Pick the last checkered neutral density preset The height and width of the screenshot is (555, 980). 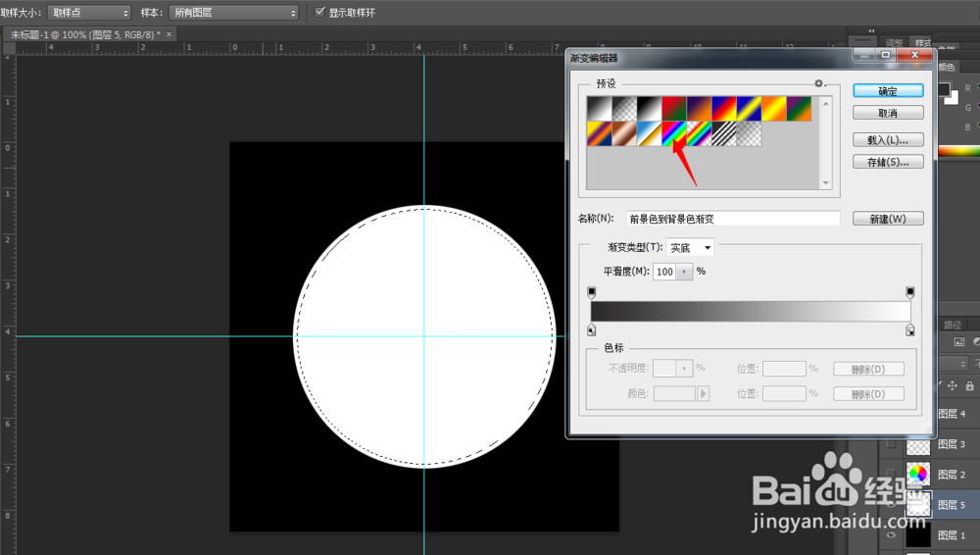click(x=750, y=134)
